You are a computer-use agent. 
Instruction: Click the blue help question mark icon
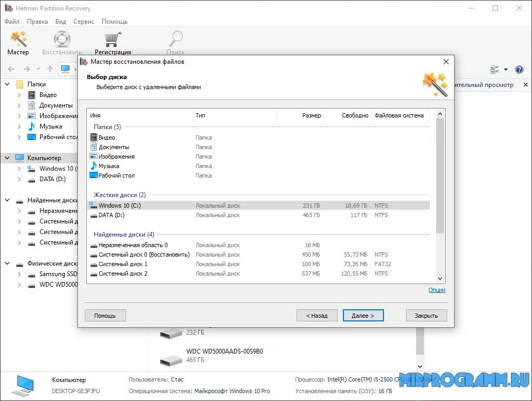coord(519,70)
